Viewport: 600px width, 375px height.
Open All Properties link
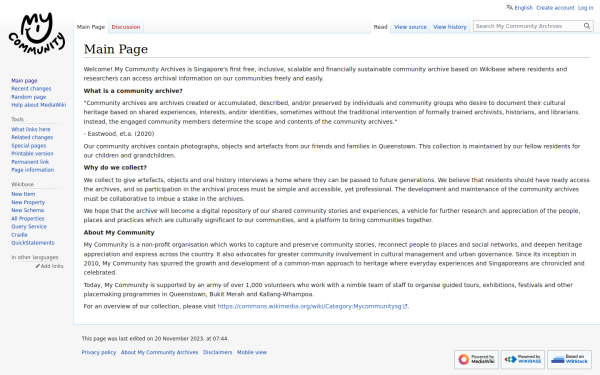coord(28,218)
